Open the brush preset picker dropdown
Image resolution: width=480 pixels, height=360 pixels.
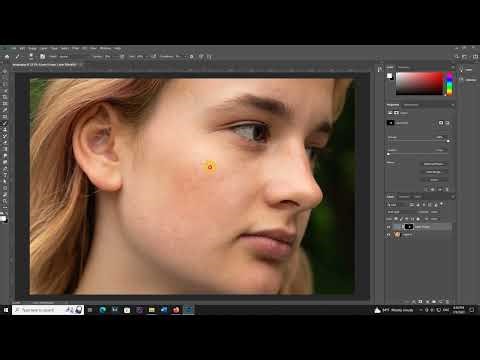click(x=31, y=57)
